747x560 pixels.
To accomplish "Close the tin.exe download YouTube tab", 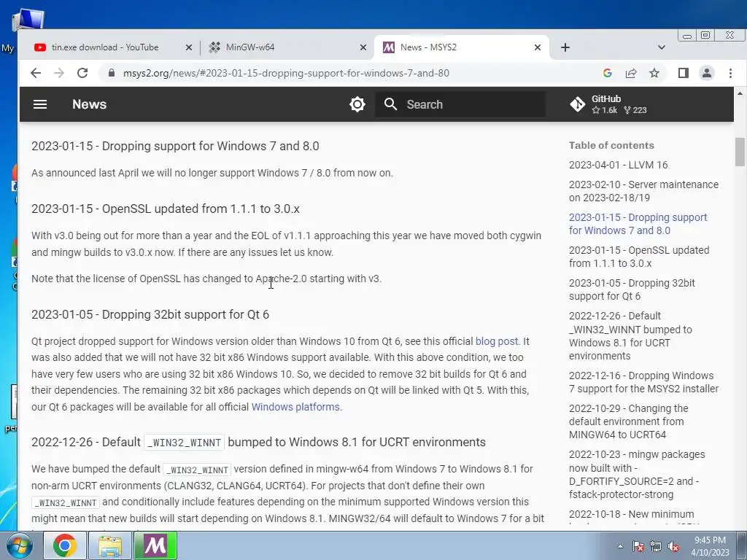I will 189,47.
